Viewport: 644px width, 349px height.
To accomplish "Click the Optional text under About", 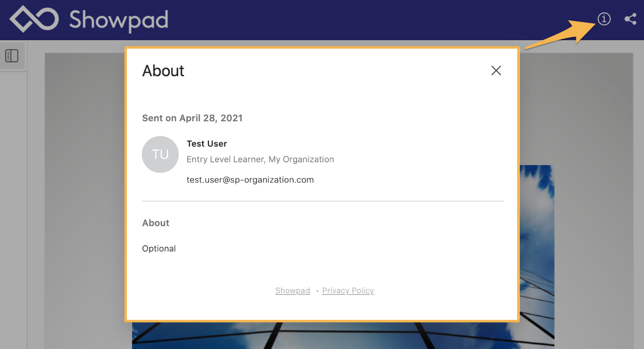I will (159, 248).
